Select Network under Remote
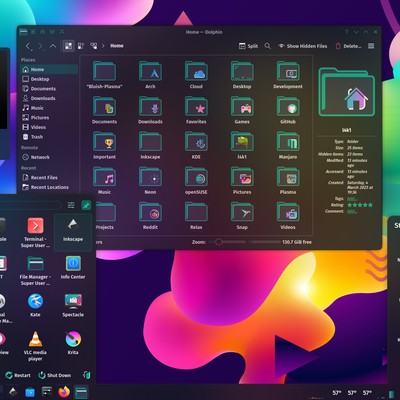Screen dimensions: 400x400 [x=49, y=157]
